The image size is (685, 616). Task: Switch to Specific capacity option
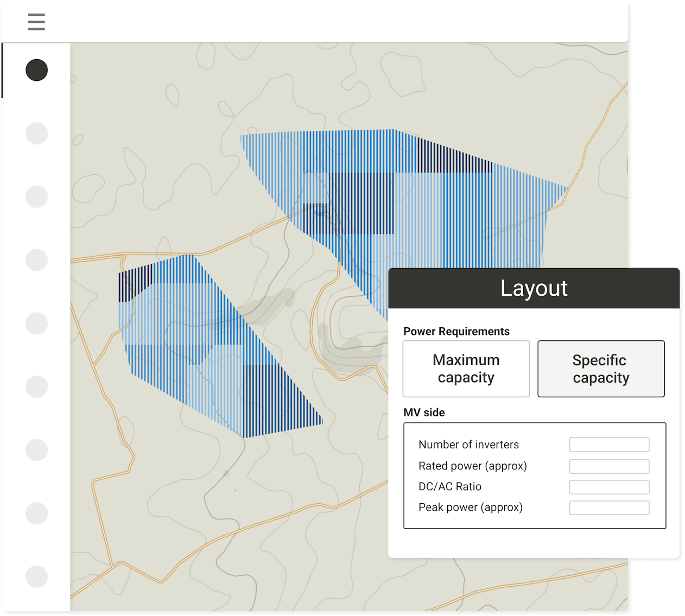click(601, 369)
